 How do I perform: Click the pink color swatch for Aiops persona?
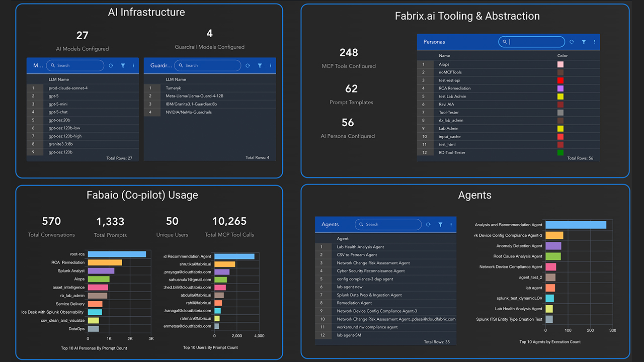pos(560,64)
